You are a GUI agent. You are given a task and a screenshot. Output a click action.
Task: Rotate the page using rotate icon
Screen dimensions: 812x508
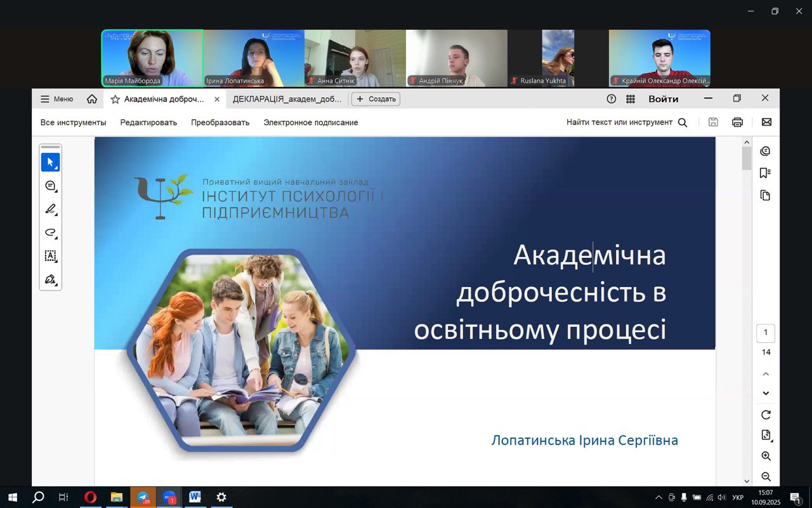(766, 415)
